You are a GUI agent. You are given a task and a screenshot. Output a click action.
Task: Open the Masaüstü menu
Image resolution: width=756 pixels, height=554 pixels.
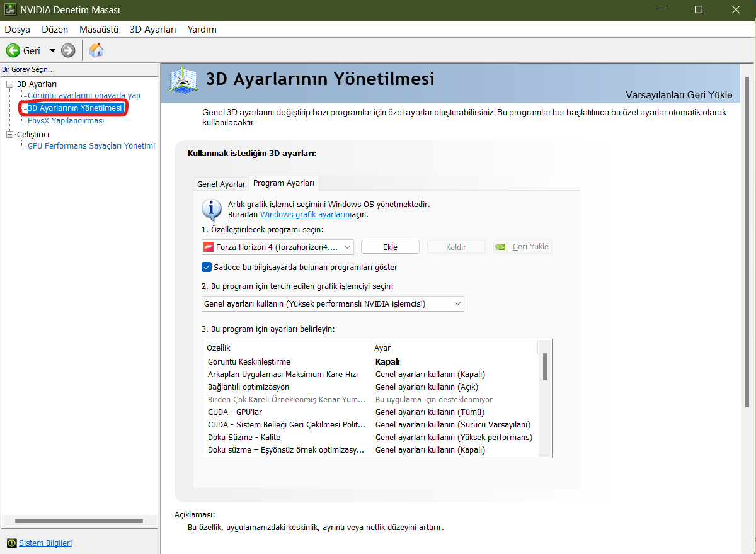(99, 30)
